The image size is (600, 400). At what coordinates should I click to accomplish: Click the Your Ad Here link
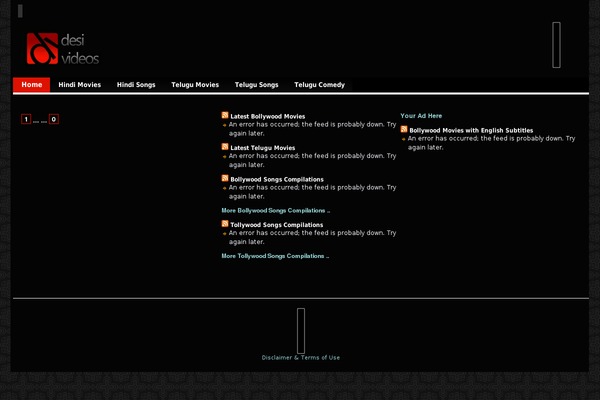tap(421, 116)
